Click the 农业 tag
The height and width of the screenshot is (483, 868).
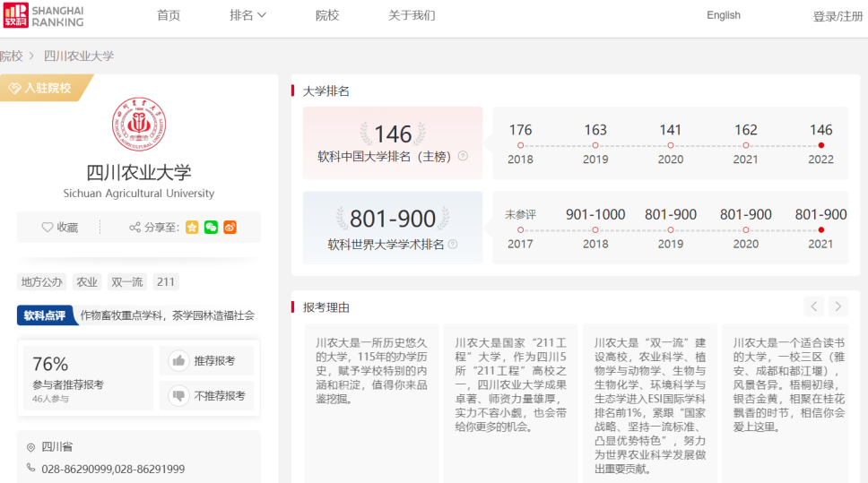86,282
